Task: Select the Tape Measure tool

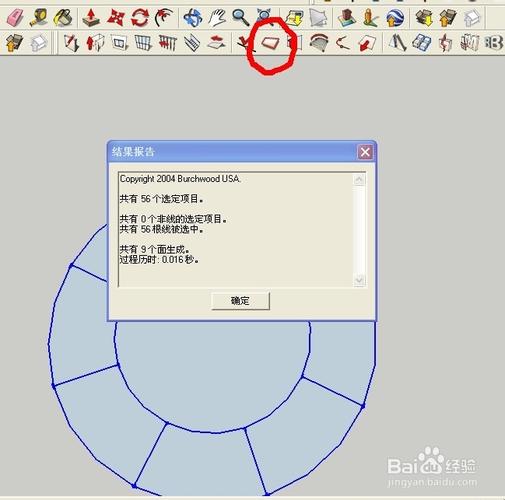Action: tap(39, 17)
